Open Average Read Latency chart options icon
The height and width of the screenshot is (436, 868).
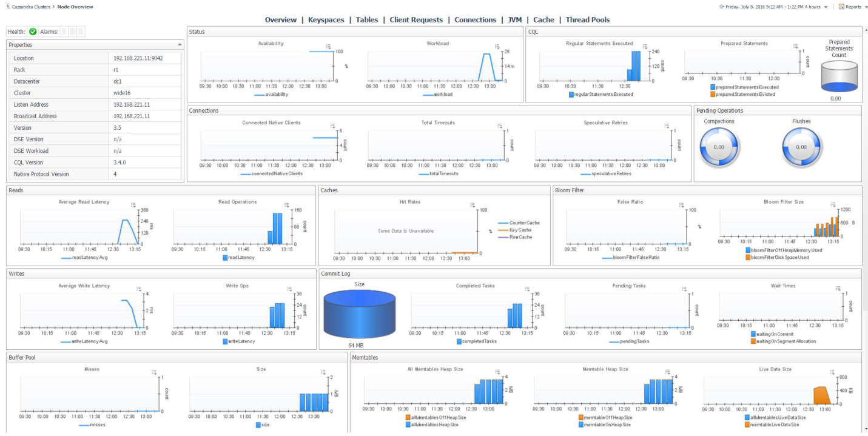tap(133, 205)
